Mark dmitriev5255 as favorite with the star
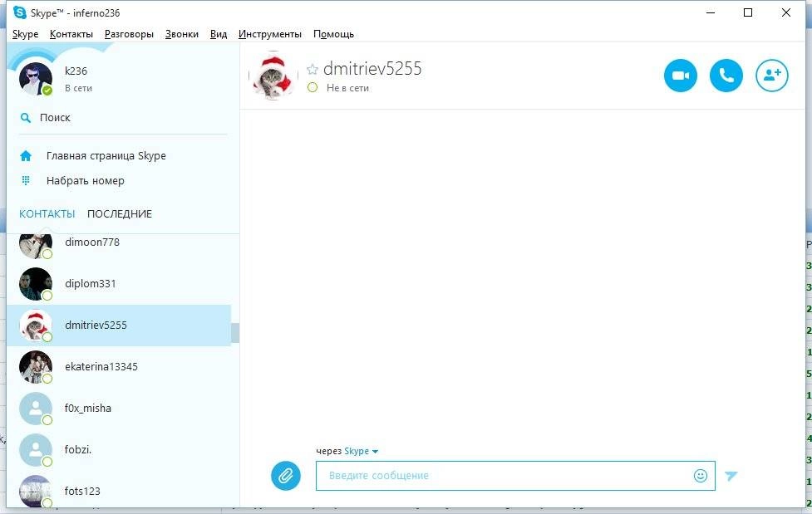 312,70
